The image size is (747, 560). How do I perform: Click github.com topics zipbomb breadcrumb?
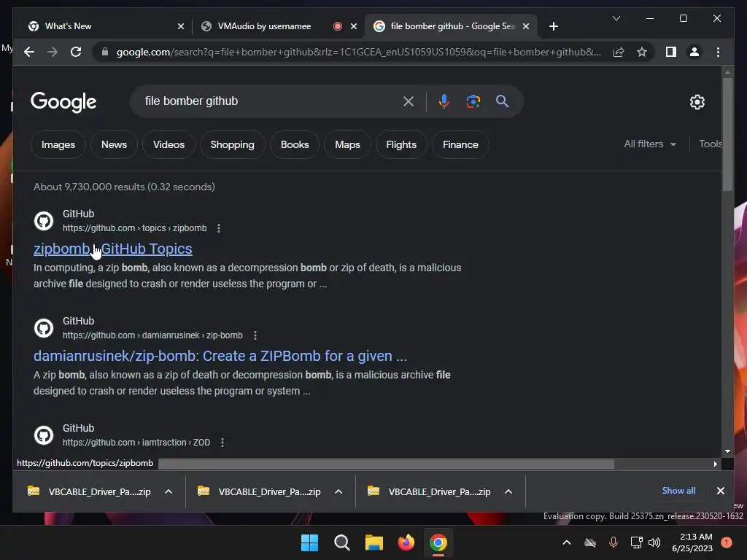tap(134, 228)
